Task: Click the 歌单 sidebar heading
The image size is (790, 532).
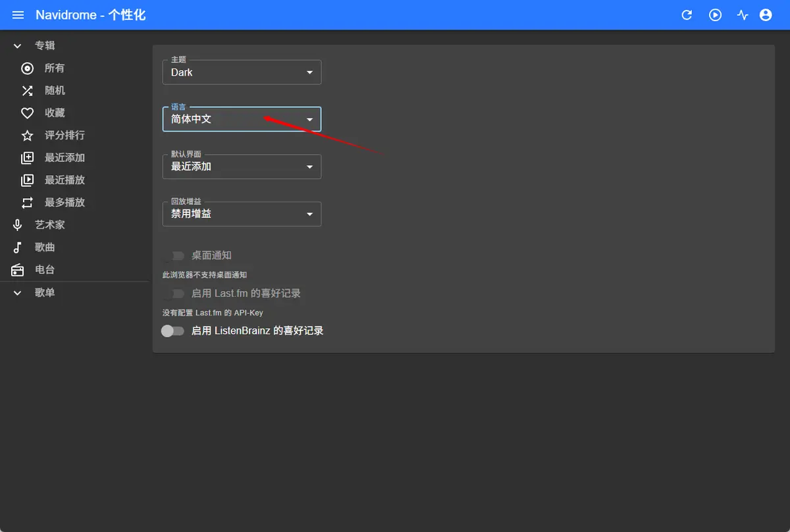Action: click(x=45, y=293)
